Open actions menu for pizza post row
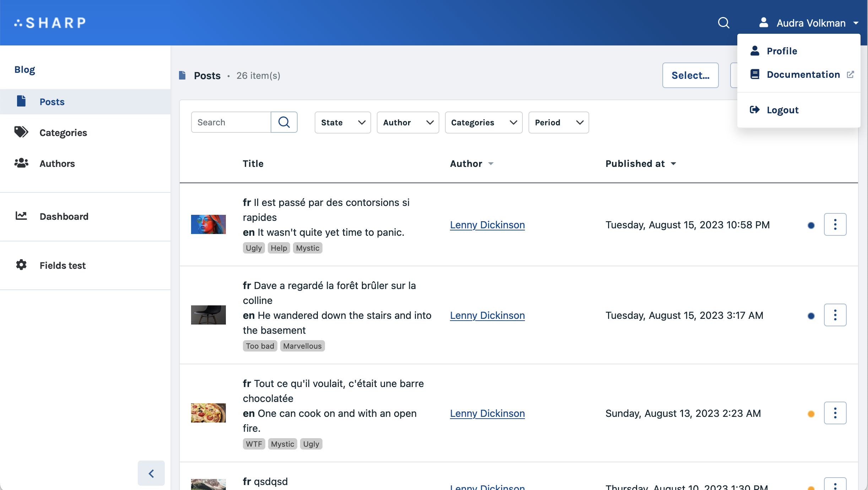 835,413
